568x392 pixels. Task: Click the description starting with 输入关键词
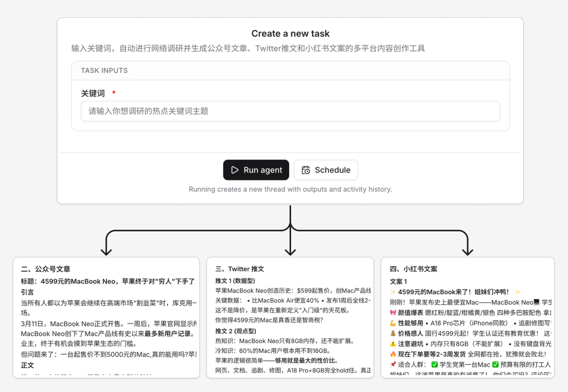click(248, 48)
